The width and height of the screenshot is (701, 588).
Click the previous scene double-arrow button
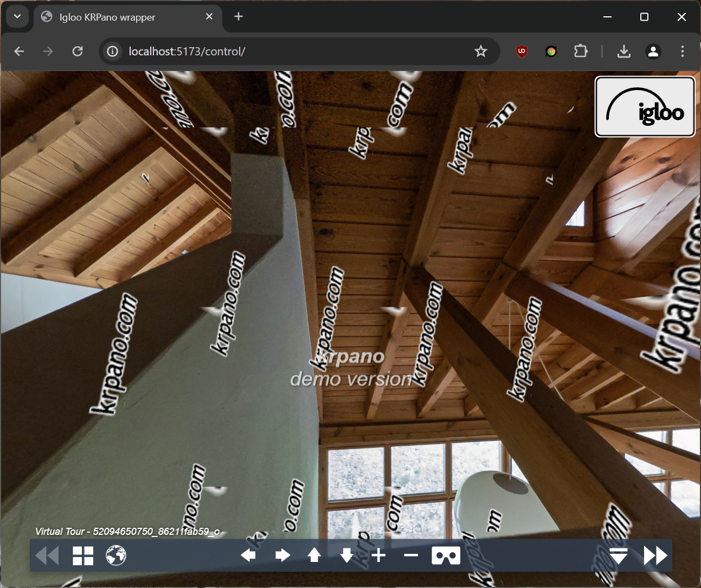pyautogui.click(x=47, y=555)
